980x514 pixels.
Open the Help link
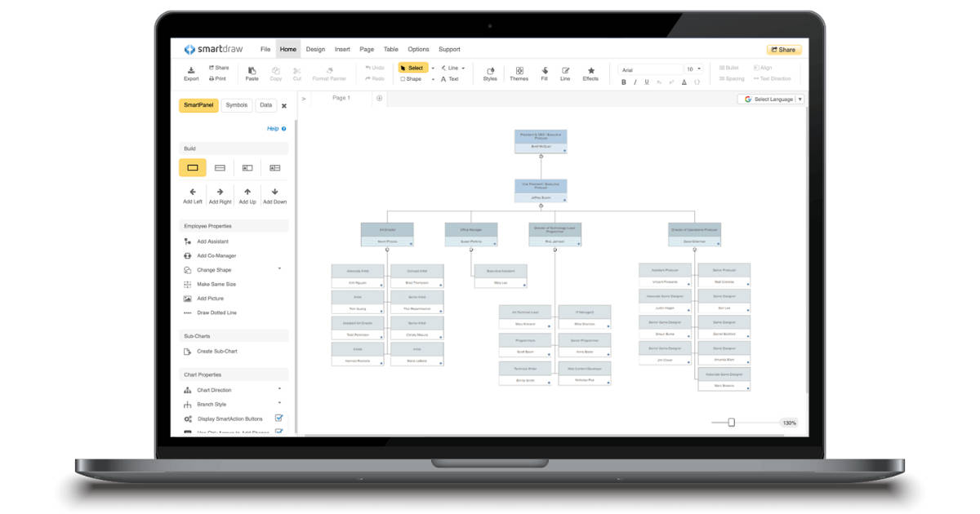point(272,128)
